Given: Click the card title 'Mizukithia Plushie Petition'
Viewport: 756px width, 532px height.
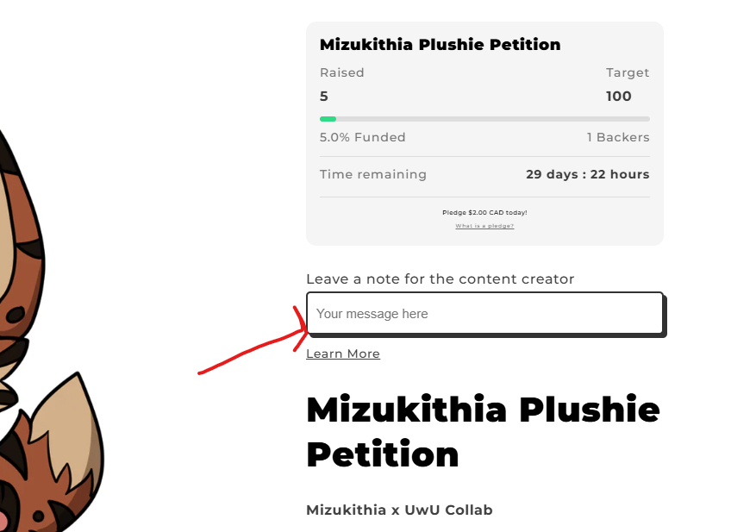Looking at the screenshot, I should pos(440,44).
